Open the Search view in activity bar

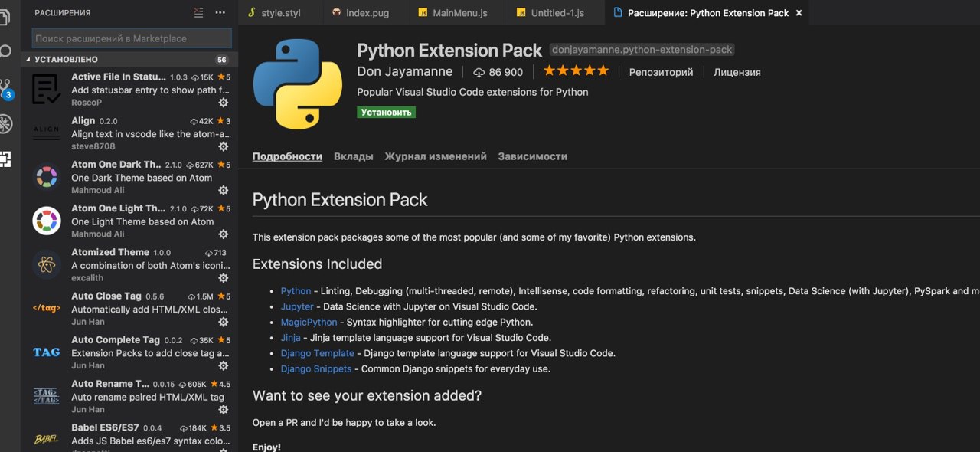click(x=6, y=52)
